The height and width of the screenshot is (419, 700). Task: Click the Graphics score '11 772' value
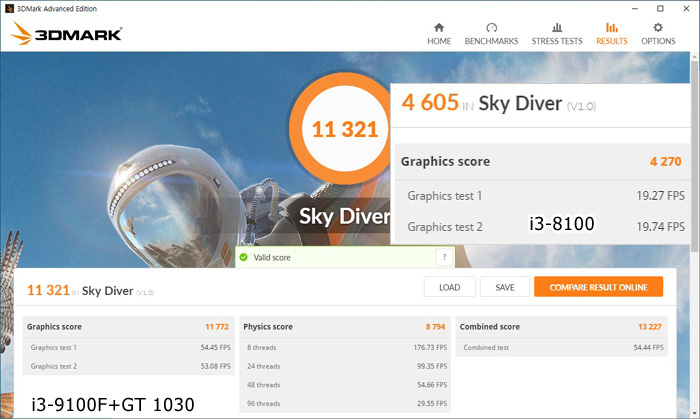coord(217,327)
